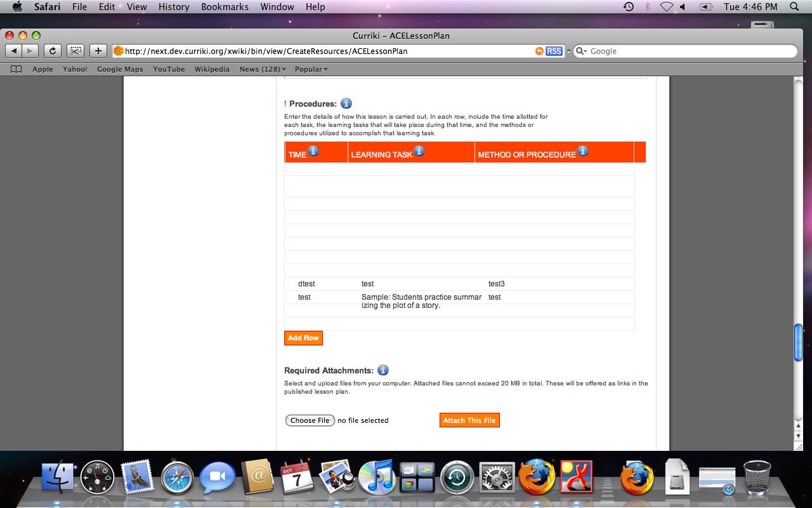The image size is (812, 508).
Task: Open iCal from the Dock
Action: click(297, 478)
